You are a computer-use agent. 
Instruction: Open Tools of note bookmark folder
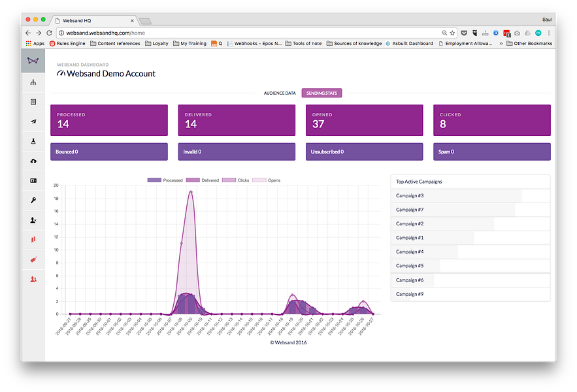(x=304, y=43)
